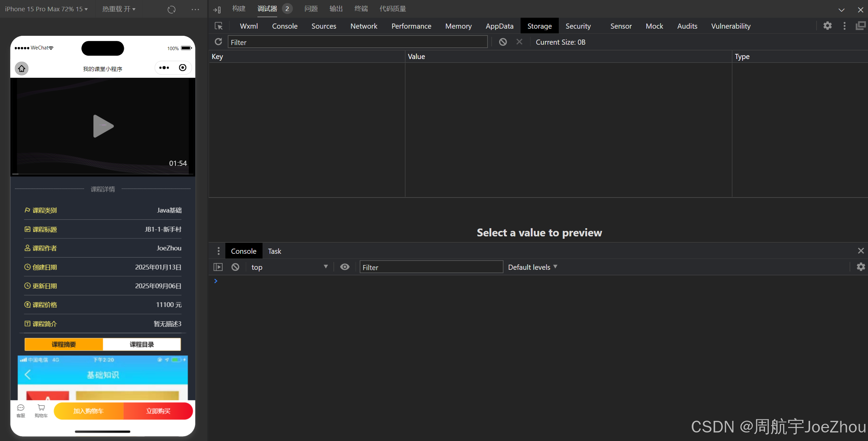Play the course video
The width and height of the screenshot is (868, 441).
click(x=103, y=126)
